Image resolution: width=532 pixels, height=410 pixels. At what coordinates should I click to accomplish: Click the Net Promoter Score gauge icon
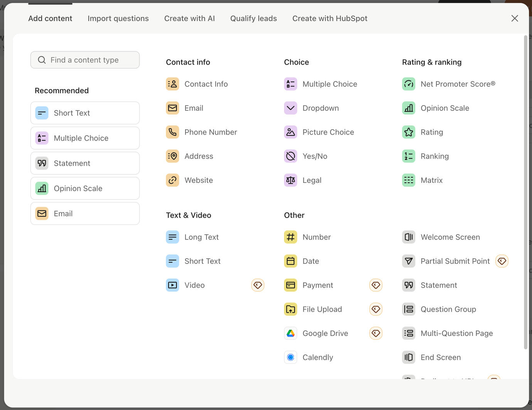(409, 84)
